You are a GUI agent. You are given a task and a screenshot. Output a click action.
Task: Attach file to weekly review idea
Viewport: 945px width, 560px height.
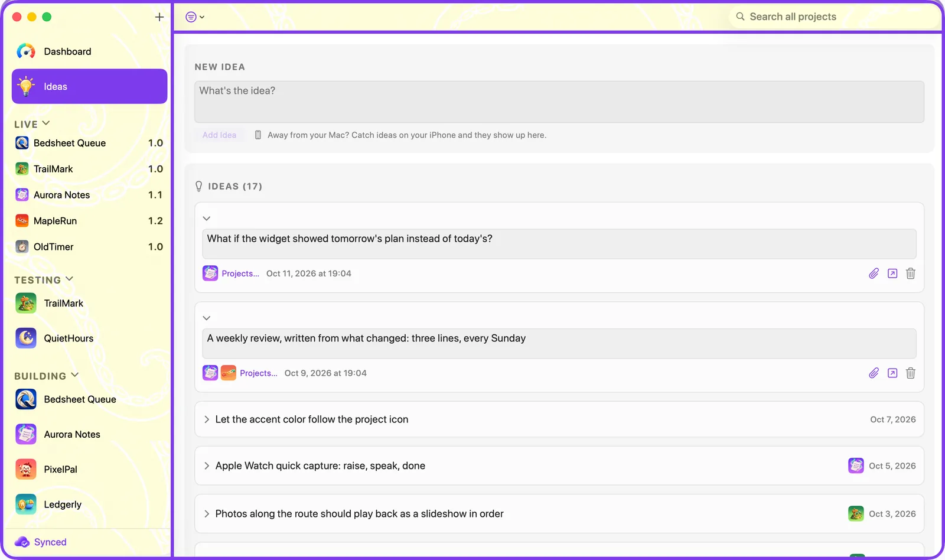pos(874,373)
